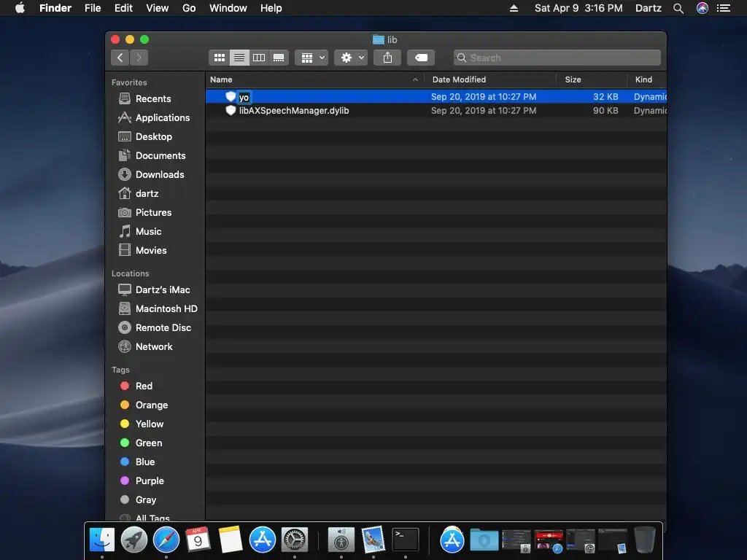The width and height of the screenshot is (747, 560).
Task: Open Siri from the menu bar
Action: (x=703, y=8)
